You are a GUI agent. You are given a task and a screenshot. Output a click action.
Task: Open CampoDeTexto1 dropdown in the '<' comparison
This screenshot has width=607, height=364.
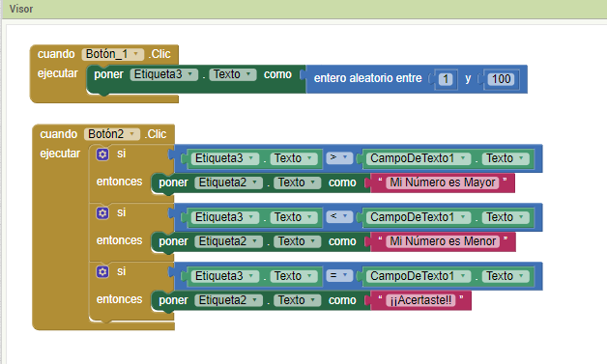(419, 217)
